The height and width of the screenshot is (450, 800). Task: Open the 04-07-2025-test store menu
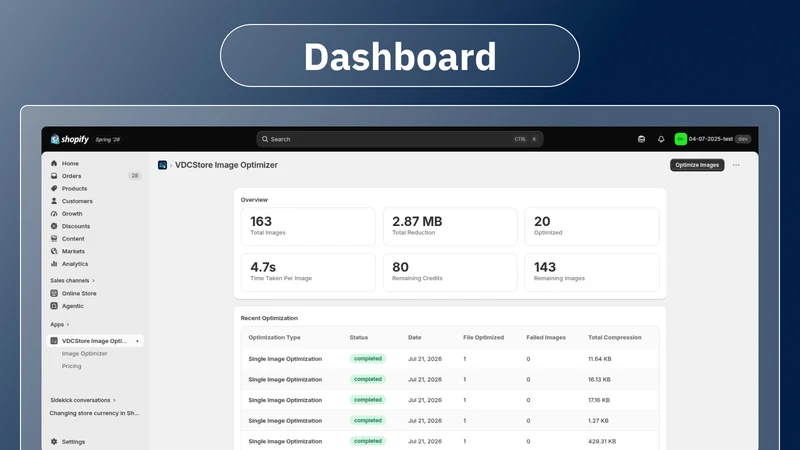tap(713, 139)
